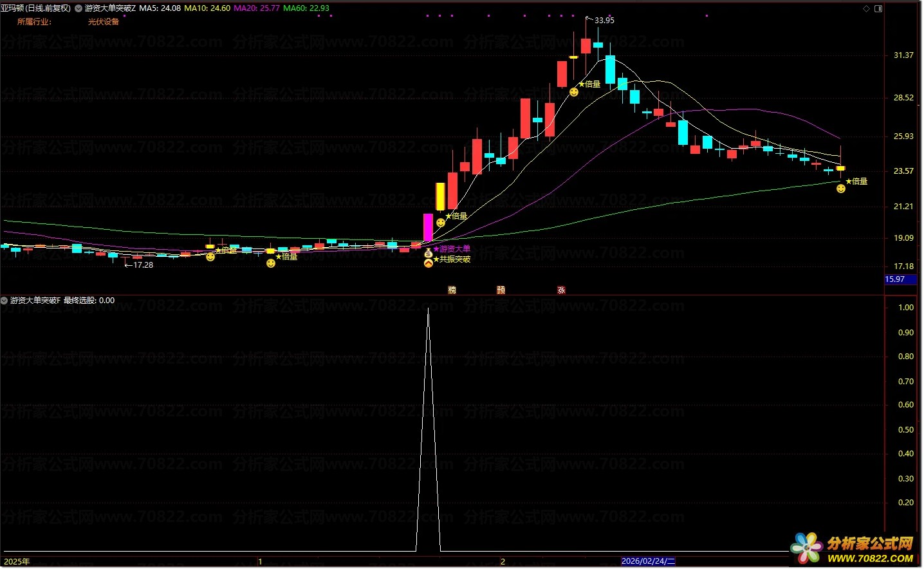This screenshot has width=924, height=569.
Task: Click the 所属行业 label
Action: click(34, 22)
